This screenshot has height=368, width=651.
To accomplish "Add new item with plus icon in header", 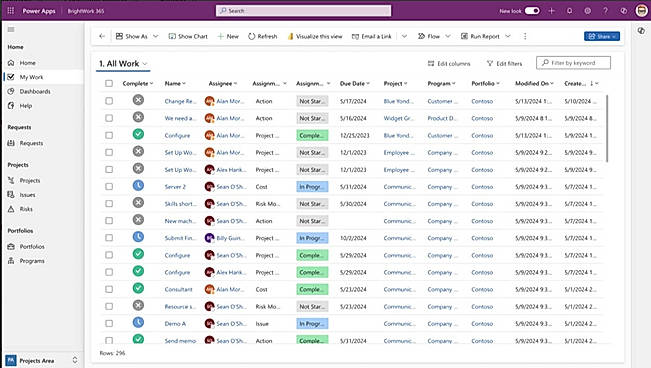I will [x=551, y=11].
